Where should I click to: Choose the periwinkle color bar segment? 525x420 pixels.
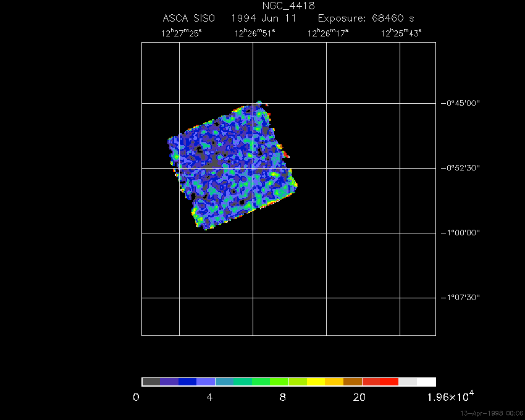coord(206,382)
